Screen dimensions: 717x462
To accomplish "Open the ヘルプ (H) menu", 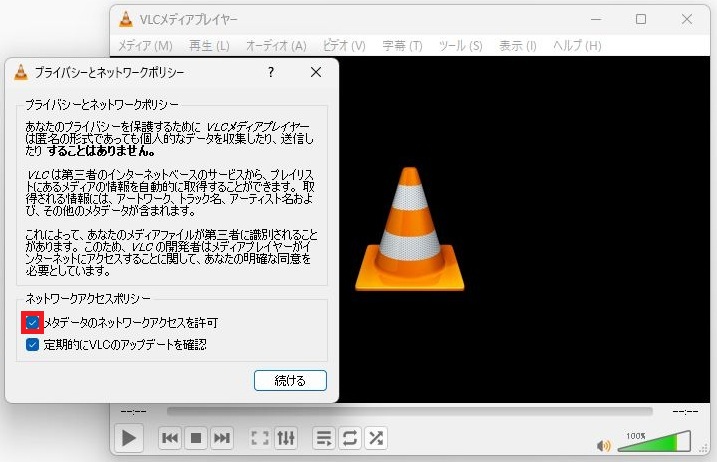I will click(577, 46).
